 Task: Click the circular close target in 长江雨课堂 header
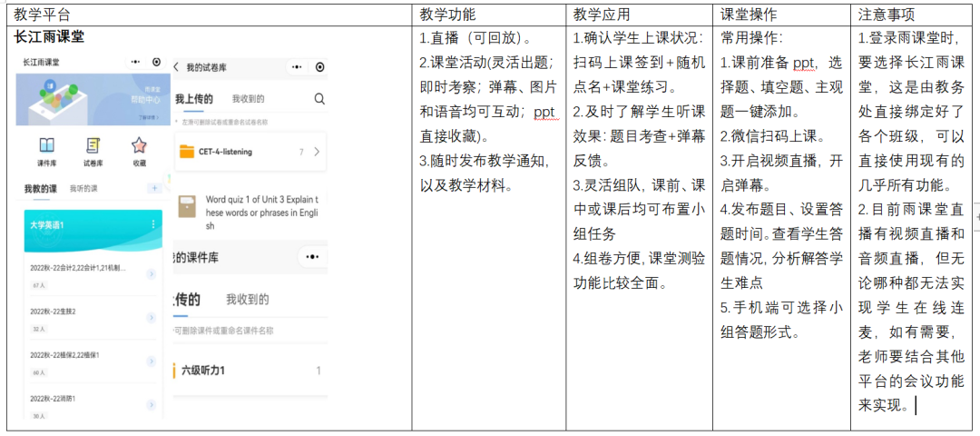coord(156,63)
